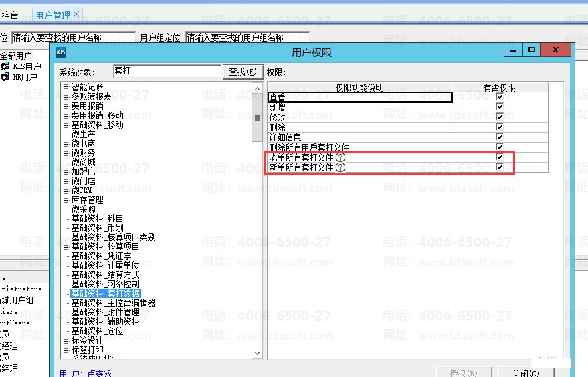Select the 删除所有用户套打文件 row text
Viewport: 588px width, 377px height.
click(x=309, y=147)
